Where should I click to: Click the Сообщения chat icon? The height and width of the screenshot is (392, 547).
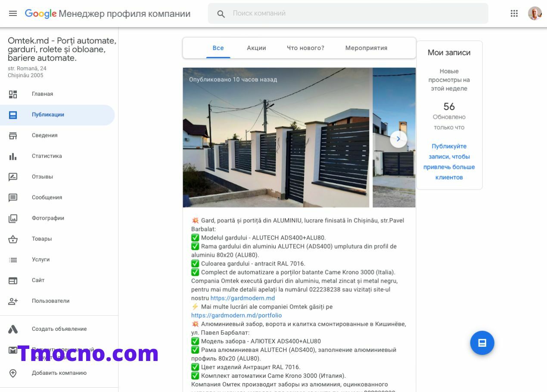pos(13,197)
